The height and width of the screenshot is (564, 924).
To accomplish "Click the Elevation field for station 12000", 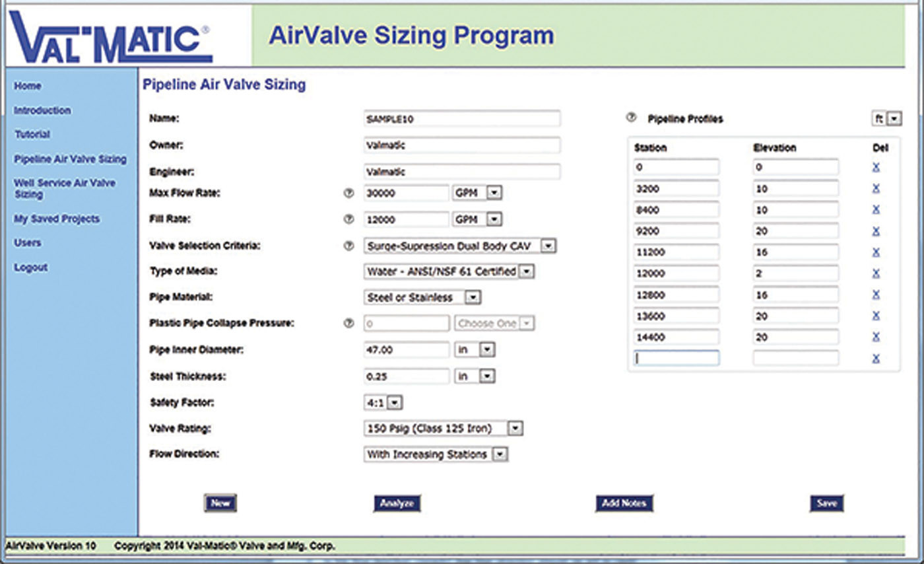I will coord(796,273).
